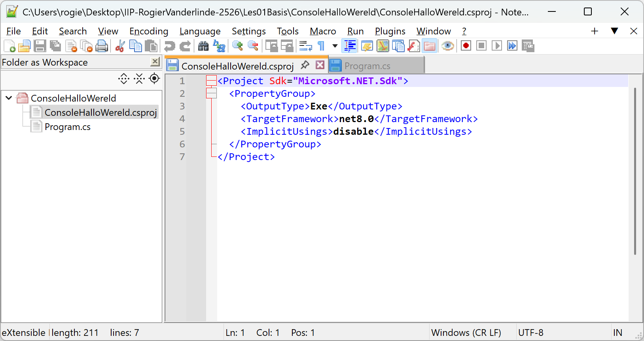Viewport: 644px width, 341px height.
Task: Collapse the Project fold on line 1
Action: pos(211,81)
